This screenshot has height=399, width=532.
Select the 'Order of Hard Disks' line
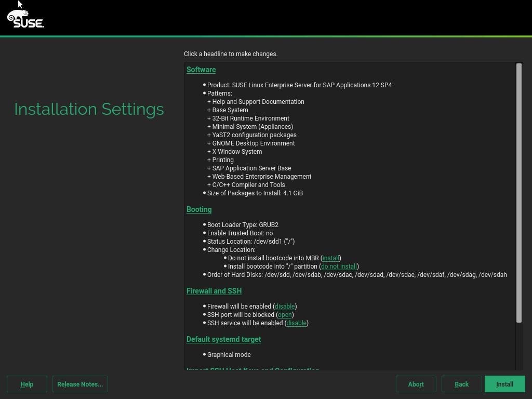click(357, 274)
